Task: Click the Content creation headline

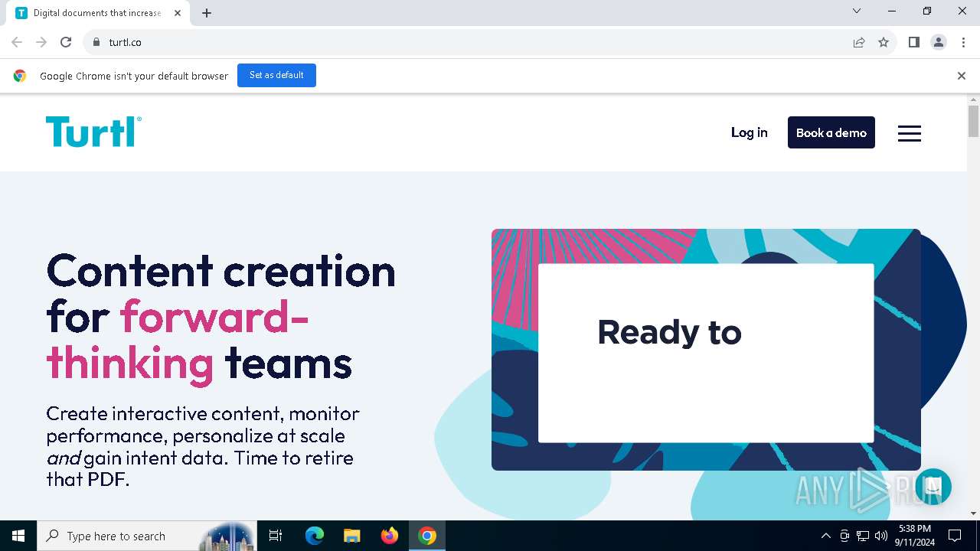Action: coord(220,317)
